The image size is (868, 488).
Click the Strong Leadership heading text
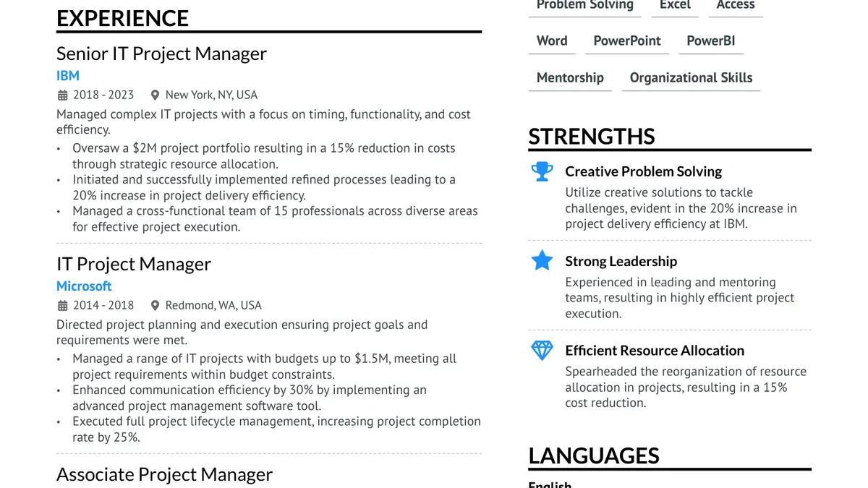pyautogui.click(x=621, y=261)
